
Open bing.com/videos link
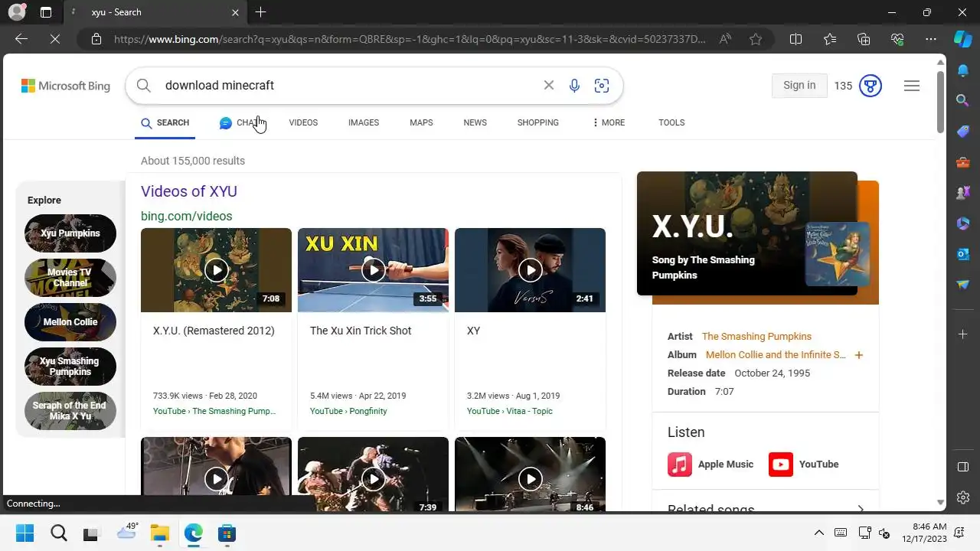click(x=186, y=216)
